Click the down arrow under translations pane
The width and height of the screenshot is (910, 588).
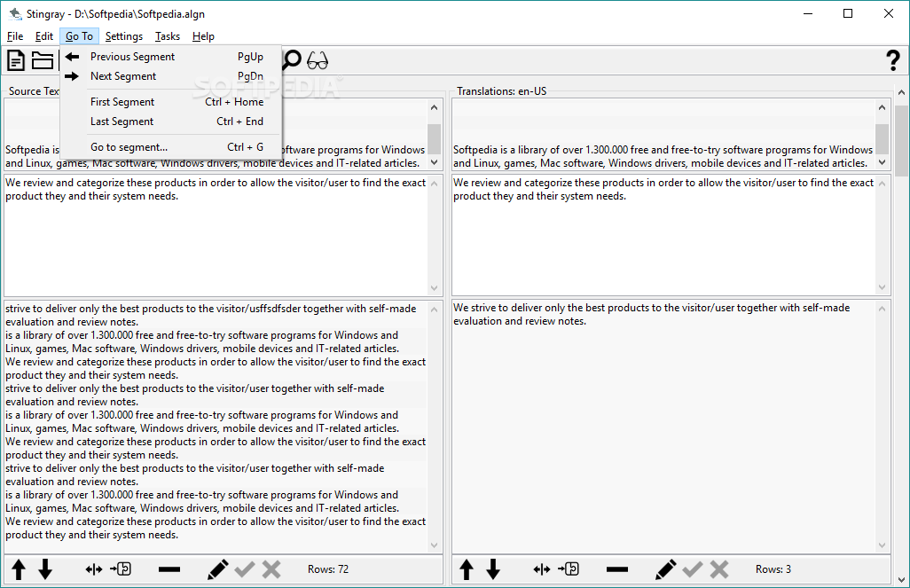pyautogui.click(x=493, y=569)
